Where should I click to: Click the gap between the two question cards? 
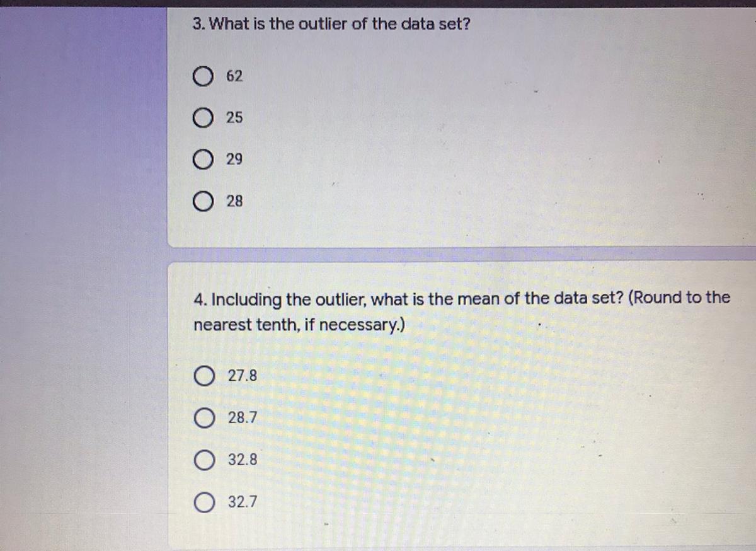(460, 254)
